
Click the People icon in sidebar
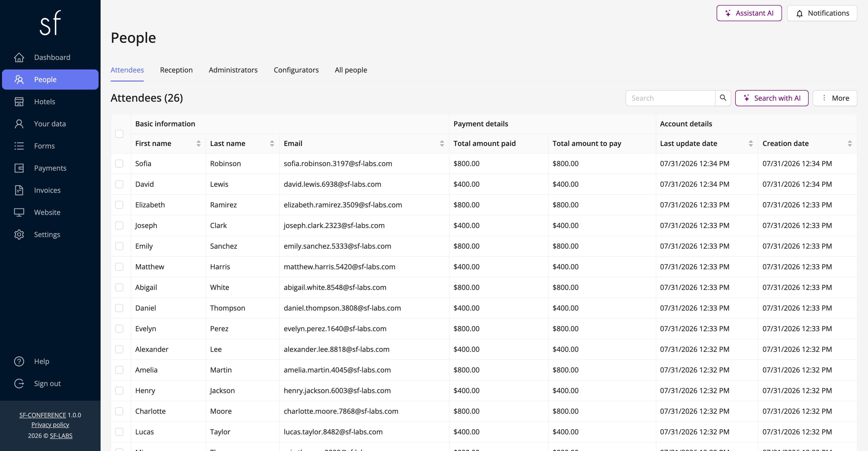[19, 79]
